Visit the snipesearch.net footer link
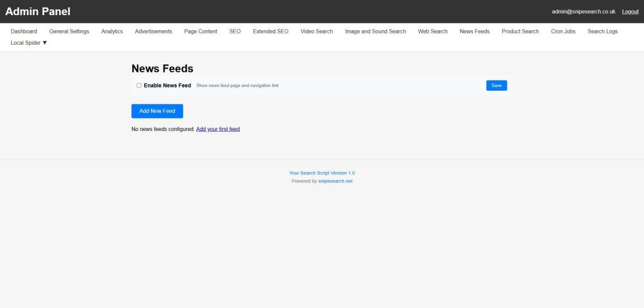Screen dimensions: 644x308 tap(335, 181)
